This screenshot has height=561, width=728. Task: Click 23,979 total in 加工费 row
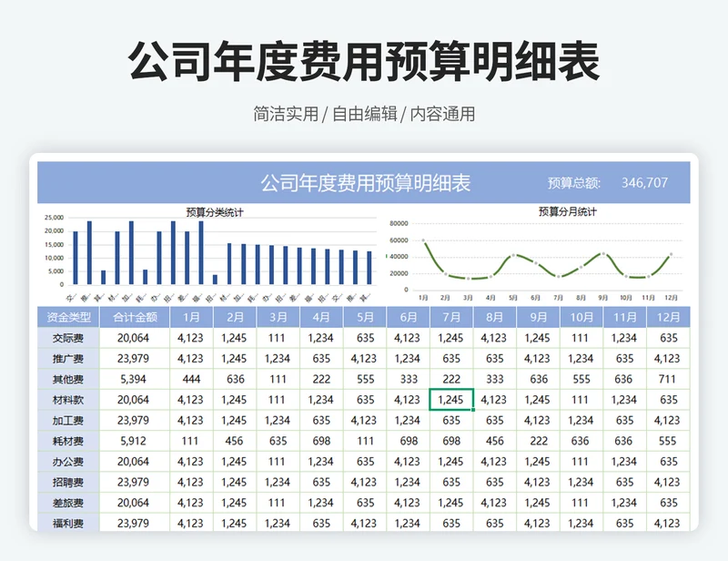[x=133, y=421]
